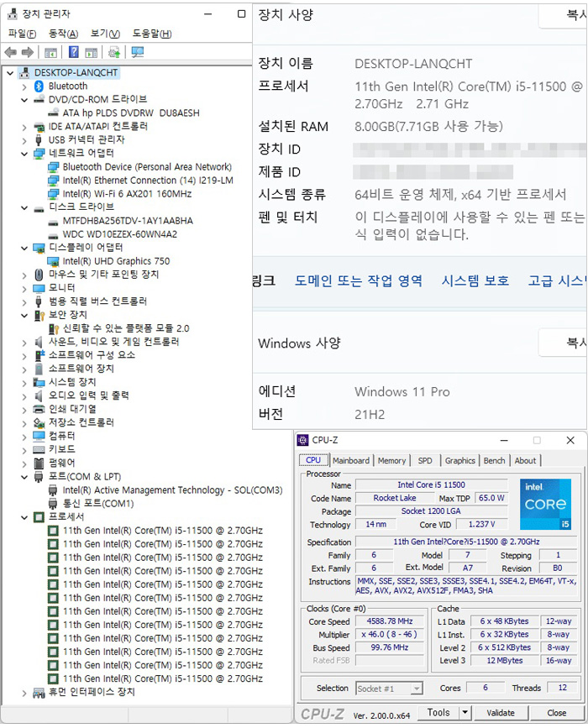
Task: Expand the 저장소 컨트롤러 node
Action: point(24,423)
